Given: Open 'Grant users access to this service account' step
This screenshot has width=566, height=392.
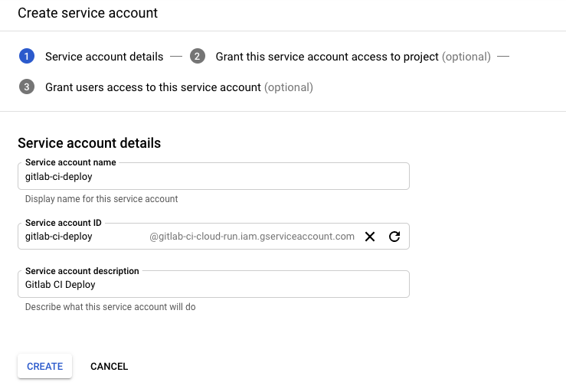Looking at the screenshot, I should (153, 87).
